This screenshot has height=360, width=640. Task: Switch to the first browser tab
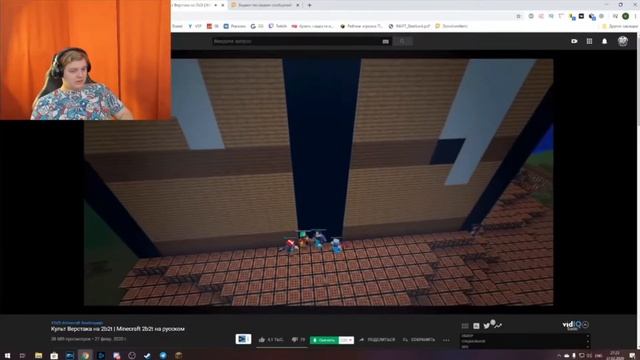pos(198,5)
